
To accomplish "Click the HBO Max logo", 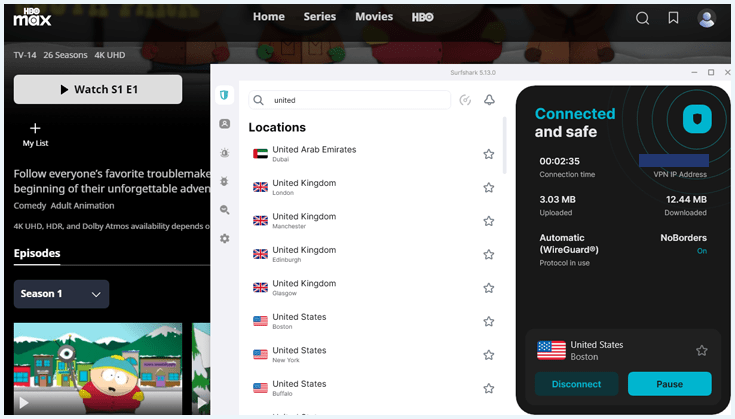I will pyautogui.click(x=32, y=17).
